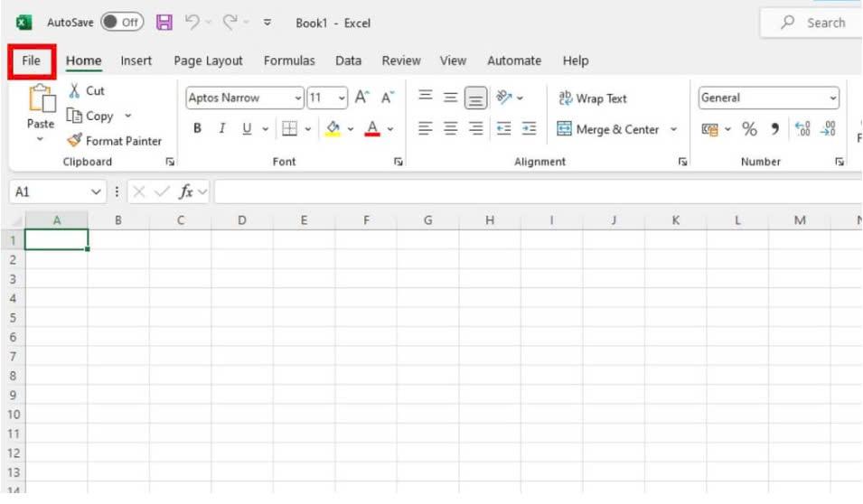Apply red font color A icon

372,129
